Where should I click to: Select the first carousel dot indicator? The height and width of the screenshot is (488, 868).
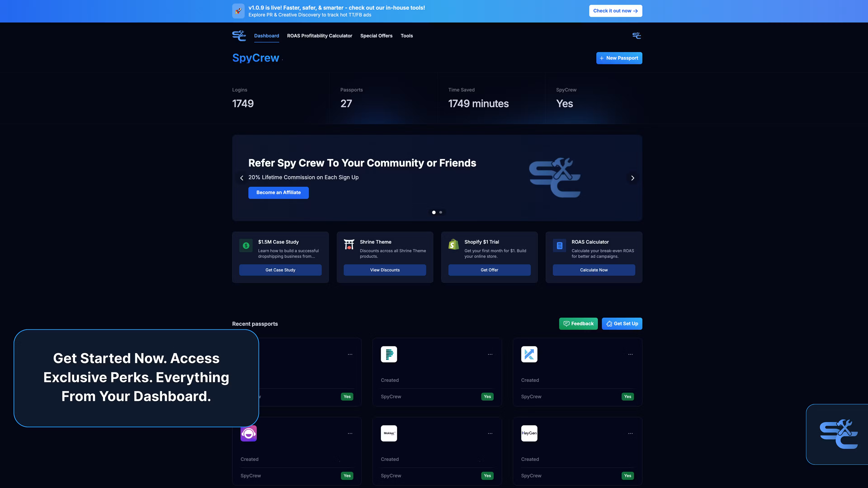click(434, 212)
